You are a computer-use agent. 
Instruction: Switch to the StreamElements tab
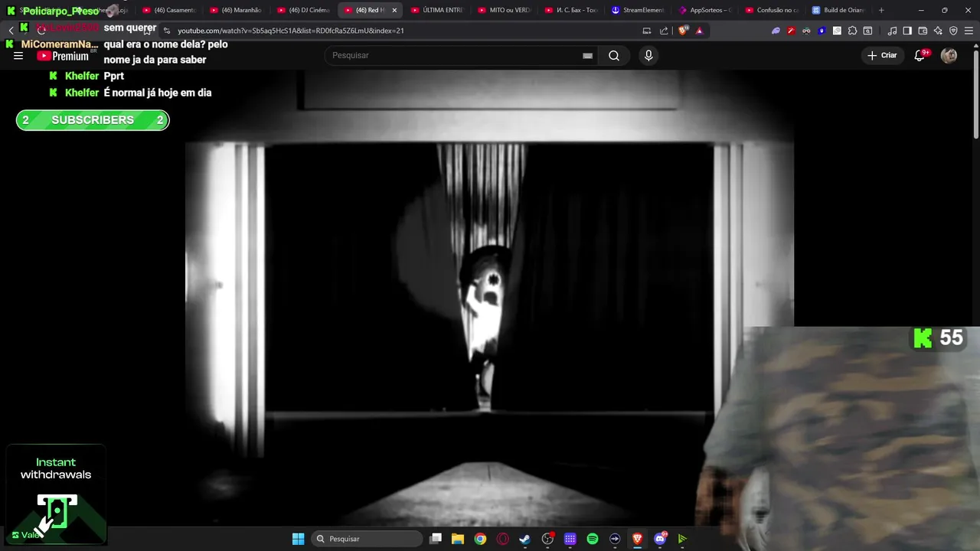click(638, 10)
